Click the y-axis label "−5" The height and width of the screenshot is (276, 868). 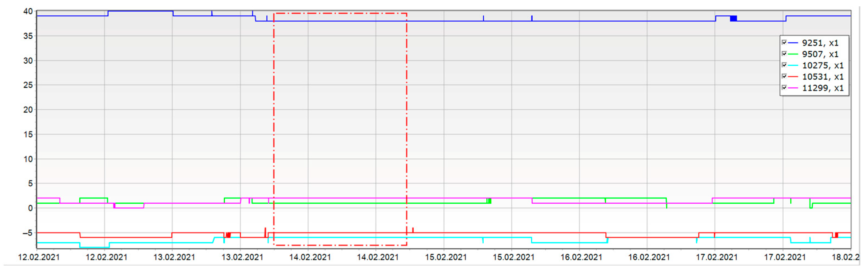click(x=27, y=233)
